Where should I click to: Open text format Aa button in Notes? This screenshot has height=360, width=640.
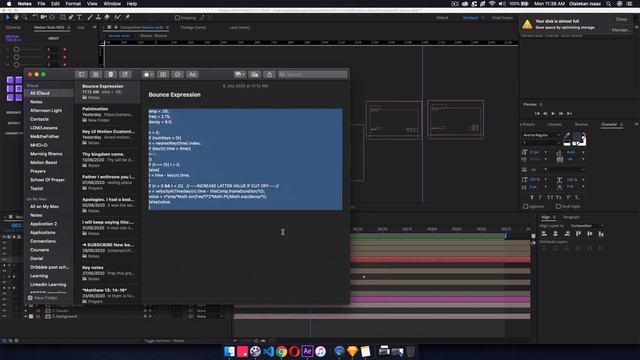click(193, 74)
